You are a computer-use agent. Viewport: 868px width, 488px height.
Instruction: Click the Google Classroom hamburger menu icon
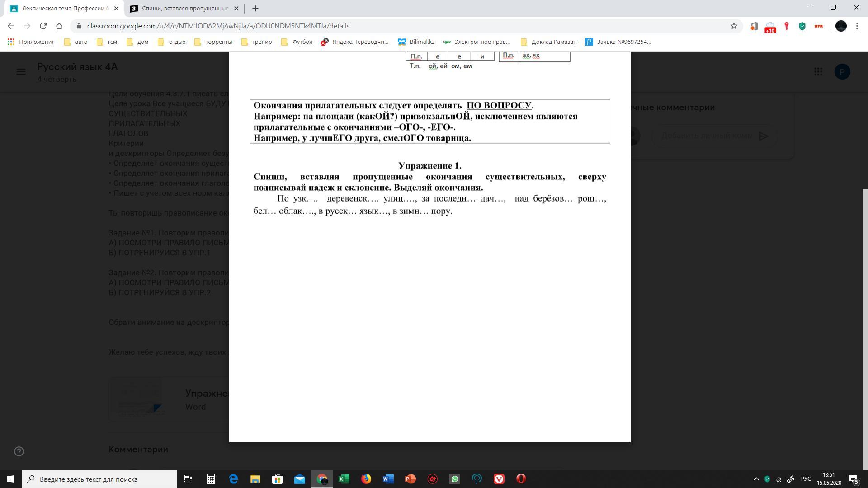tap(21, 72)
